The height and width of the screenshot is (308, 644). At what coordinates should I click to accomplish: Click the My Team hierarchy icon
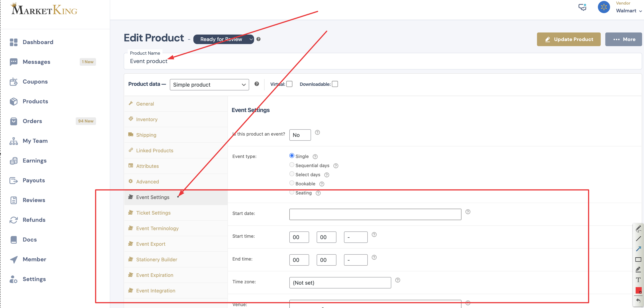pyautogui.click(x=13, y=141)
